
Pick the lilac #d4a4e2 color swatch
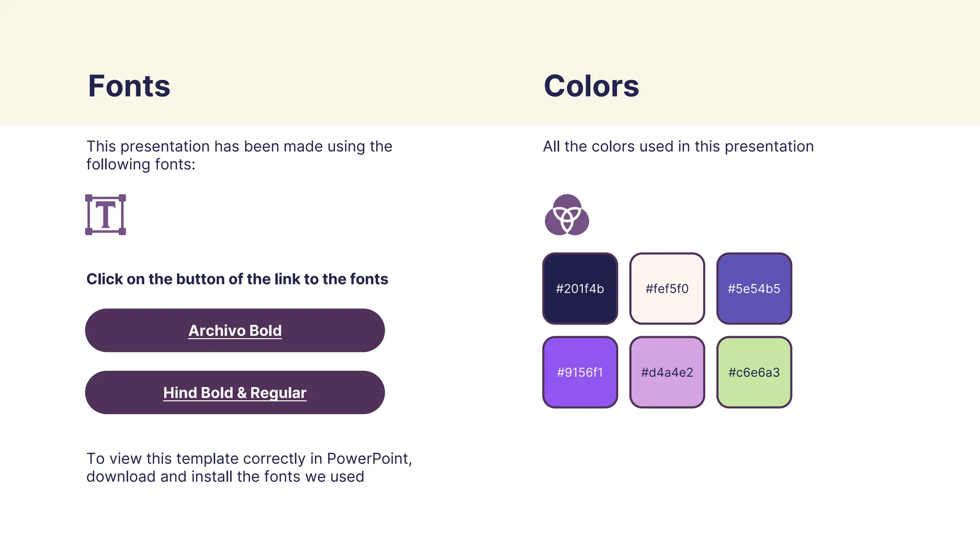tap(667, 372)
